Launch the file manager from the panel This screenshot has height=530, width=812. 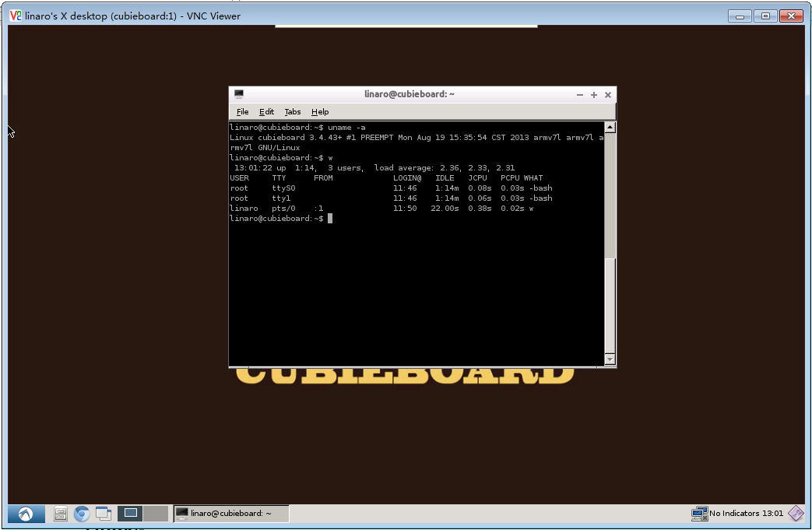tap(61, 514)
